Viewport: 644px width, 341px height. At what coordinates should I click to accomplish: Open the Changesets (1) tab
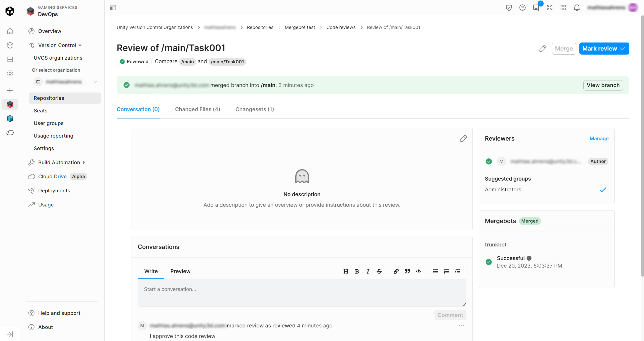click(255, 109)
